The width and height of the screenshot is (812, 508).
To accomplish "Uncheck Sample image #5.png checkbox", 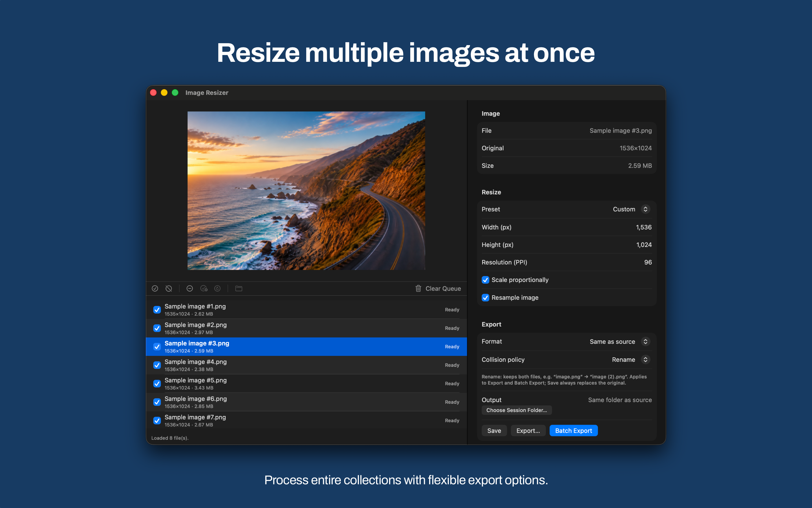I will coord(157,384).
